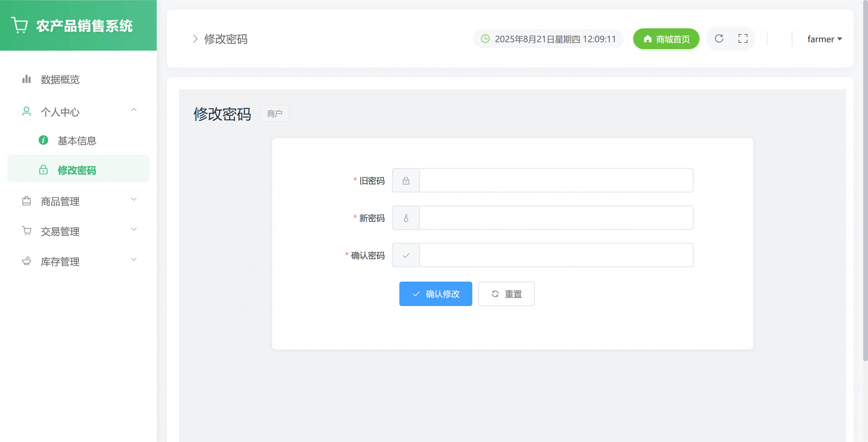Viewport: 868px width, 442px height.
Task: Click the 修改密码 page heading
Action: click(x=222, y=114)
